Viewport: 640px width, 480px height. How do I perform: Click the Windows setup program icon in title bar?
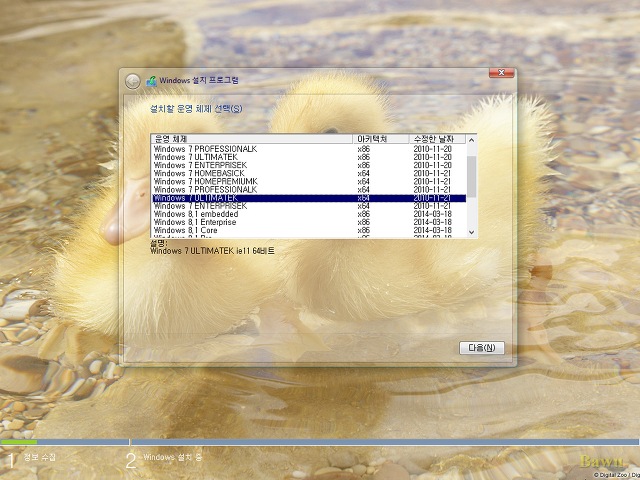151,81
